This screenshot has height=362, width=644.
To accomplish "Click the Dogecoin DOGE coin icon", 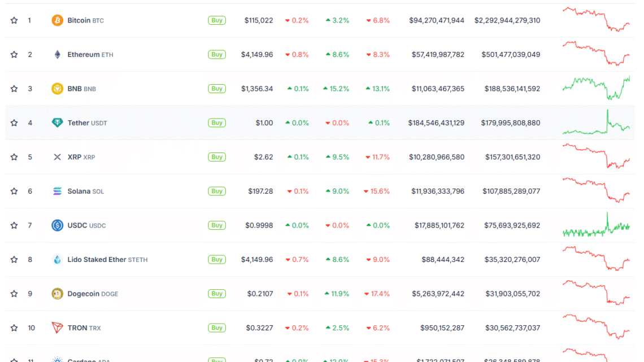I will point(56,294).
